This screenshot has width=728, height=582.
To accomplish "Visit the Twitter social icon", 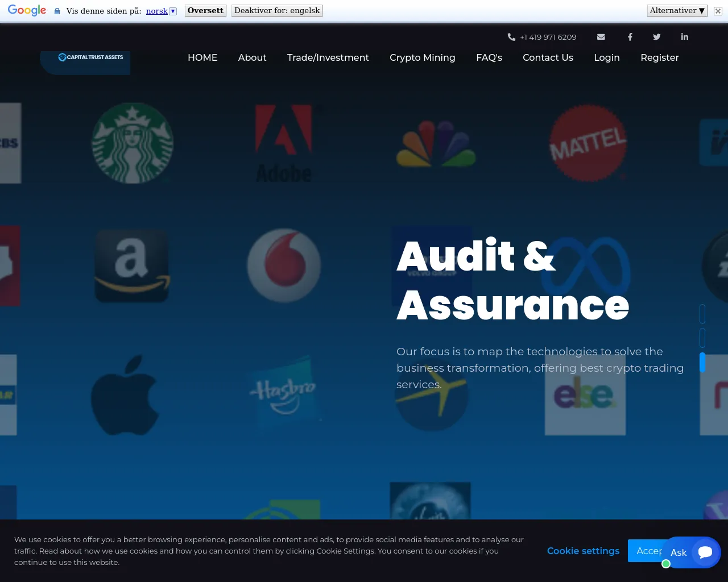I will pos(657,37).
